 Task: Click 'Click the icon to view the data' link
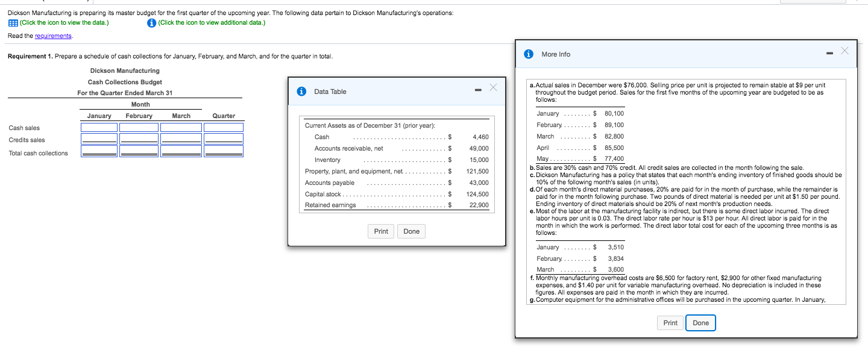[64, 23]
